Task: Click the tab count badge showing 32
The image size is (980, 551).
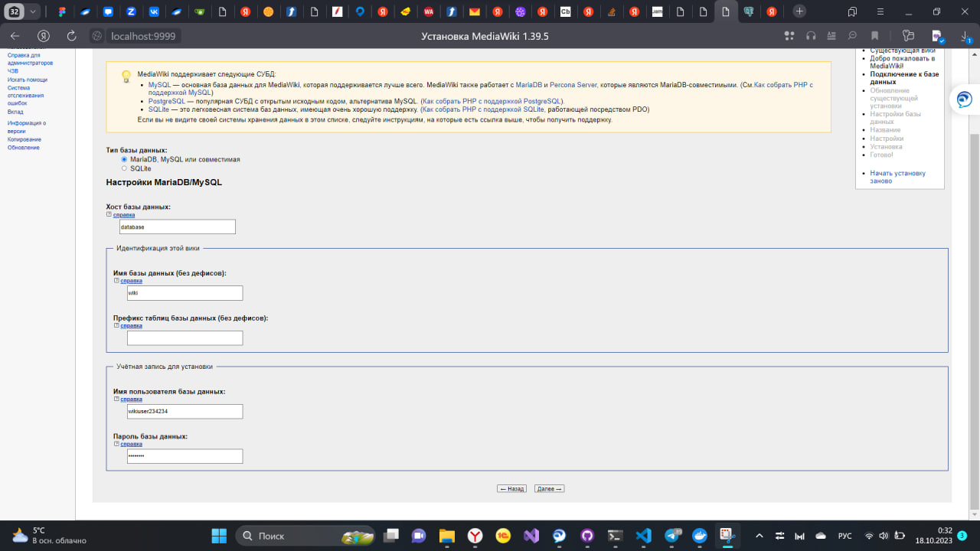Action: point(15,11)
